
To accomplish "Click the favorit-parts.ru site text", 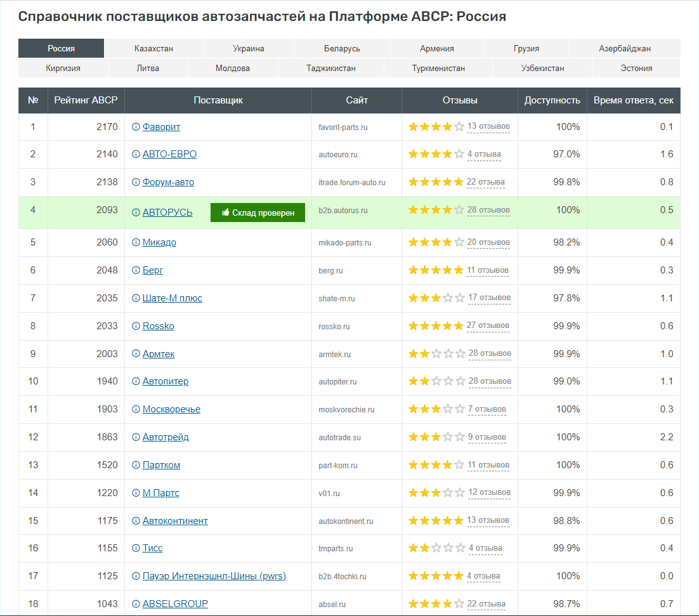I will pyautogui.click(x=343, y=128).
